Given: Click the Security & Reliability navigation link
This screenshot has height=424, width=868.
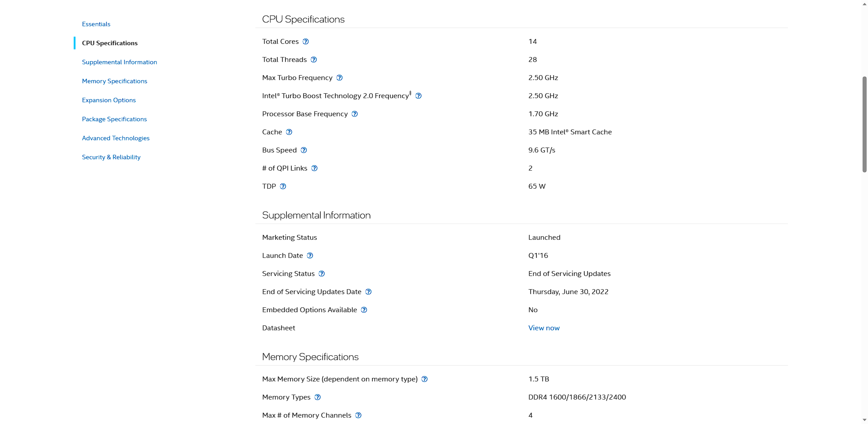Looking at the screenshot, I should tap(111, 157).
